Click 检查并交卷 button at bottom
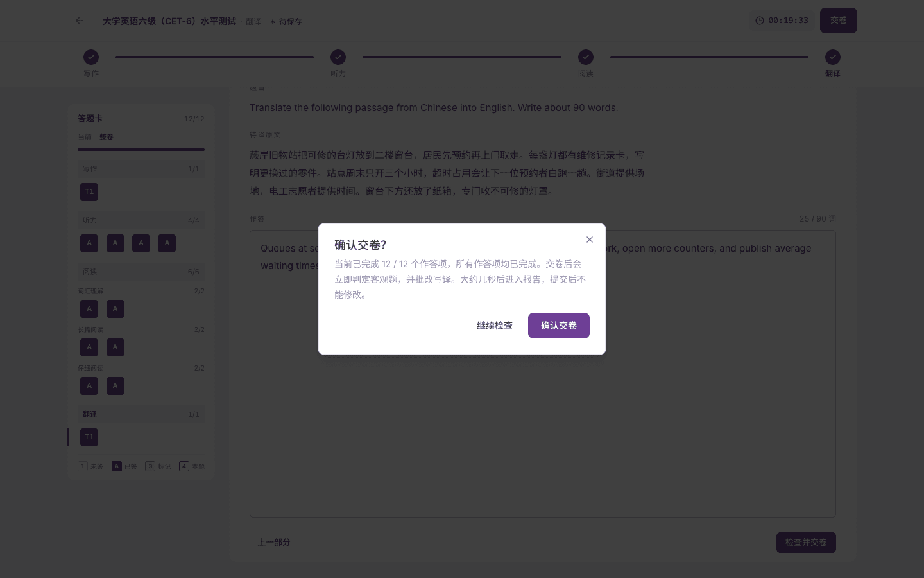This screenshot has height=578, width=924. click(x=806, y=543)
